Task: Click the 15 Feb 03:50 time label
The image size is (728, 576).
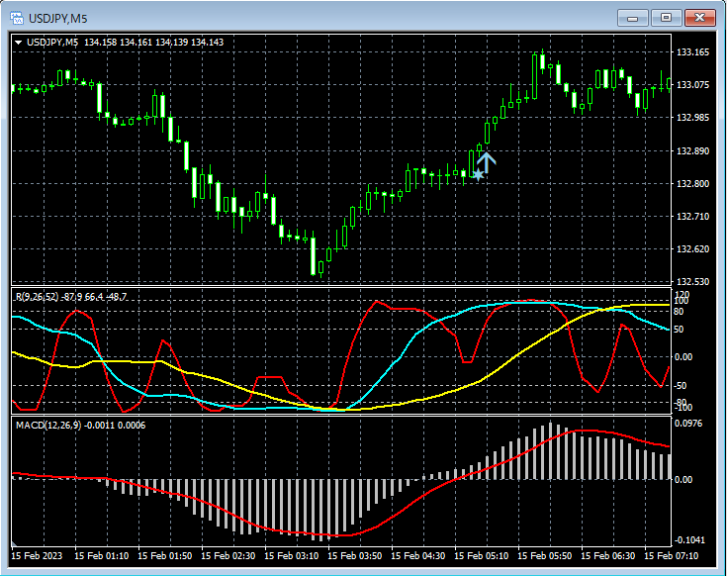Action: click(x=355, y=555)
